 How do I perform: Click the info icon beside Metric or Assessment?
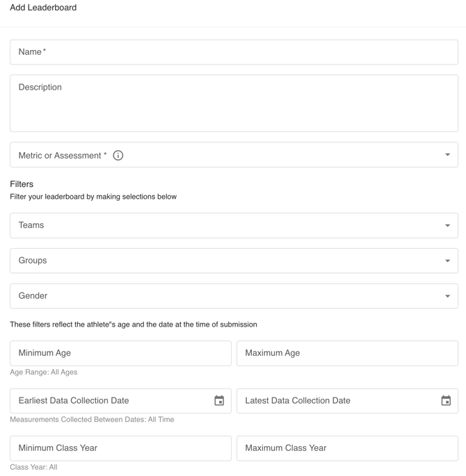click(118, 156)
